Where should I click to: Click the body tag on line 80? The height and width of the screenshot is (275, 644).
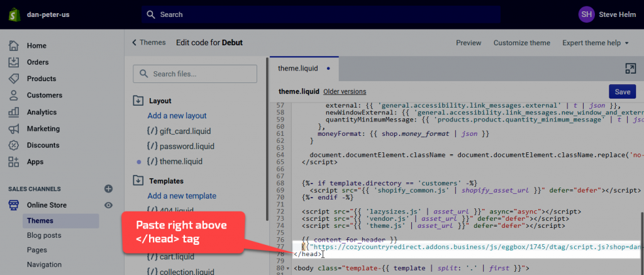click(x=412, y=269)
